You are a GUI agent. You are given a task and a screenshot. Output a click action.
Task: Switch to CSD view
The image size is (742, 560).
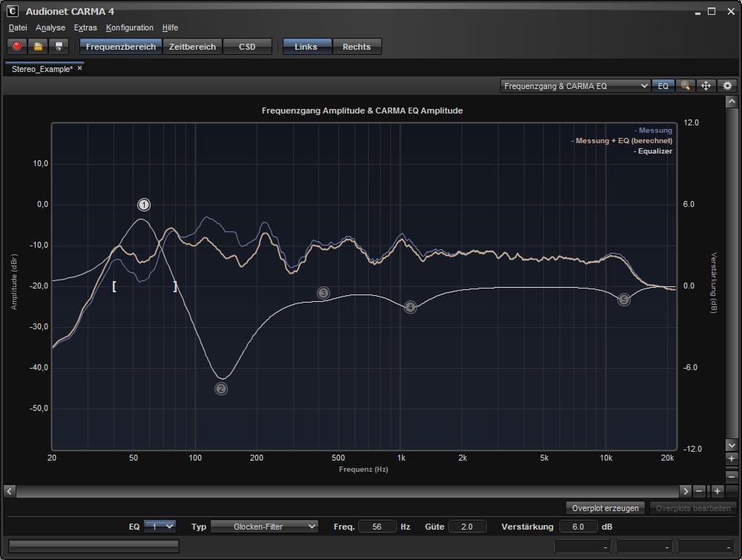(x=248, y=46)
